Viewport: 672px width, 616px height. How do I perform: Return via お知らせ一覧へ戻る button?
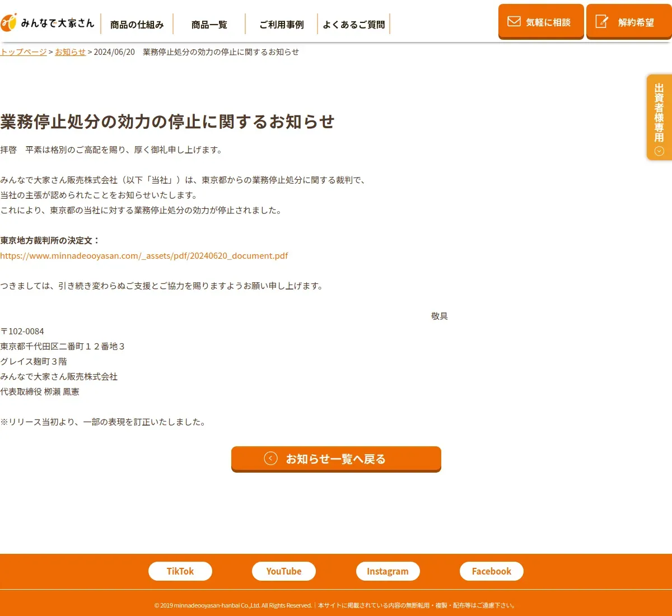click(x=336, y=459)
